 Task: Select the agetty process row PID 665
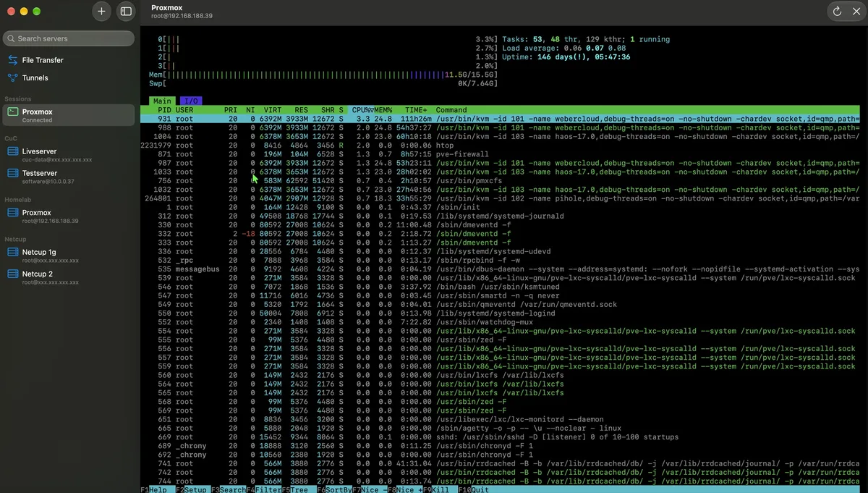(500, 428)
